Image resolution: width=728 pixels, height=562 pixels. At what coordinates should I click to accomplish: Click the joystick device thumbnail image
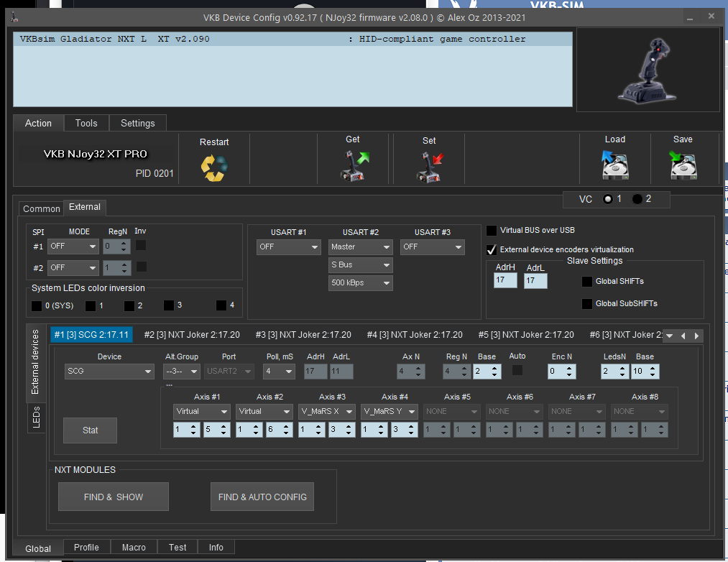tap(648, 70)
